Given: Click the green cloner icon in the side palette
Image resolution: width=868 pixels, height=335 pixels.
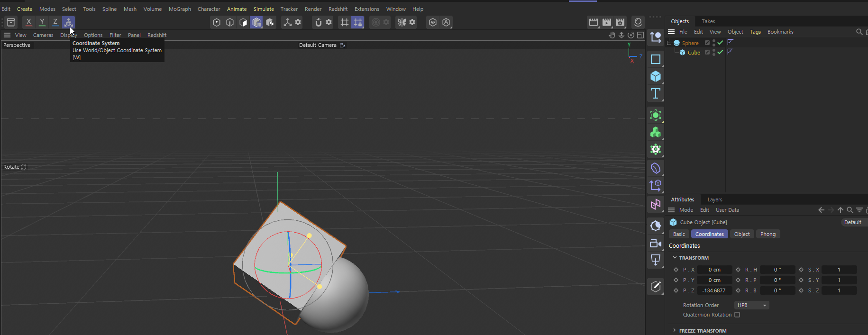Looking at the screenshot, I should coord(656,132).
